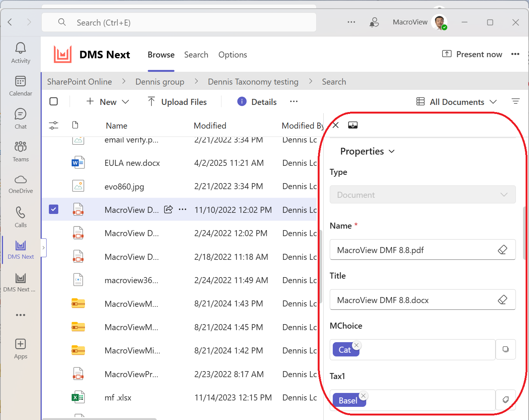529x420 pixels.
Task: Open the filter lines icon beside All Documents
Action: pos(515,102)
